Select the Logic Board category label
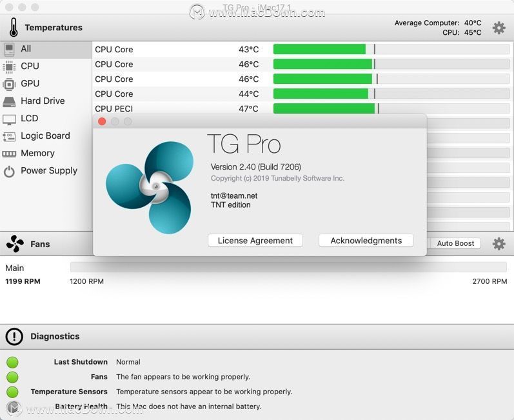 [45, 135]
